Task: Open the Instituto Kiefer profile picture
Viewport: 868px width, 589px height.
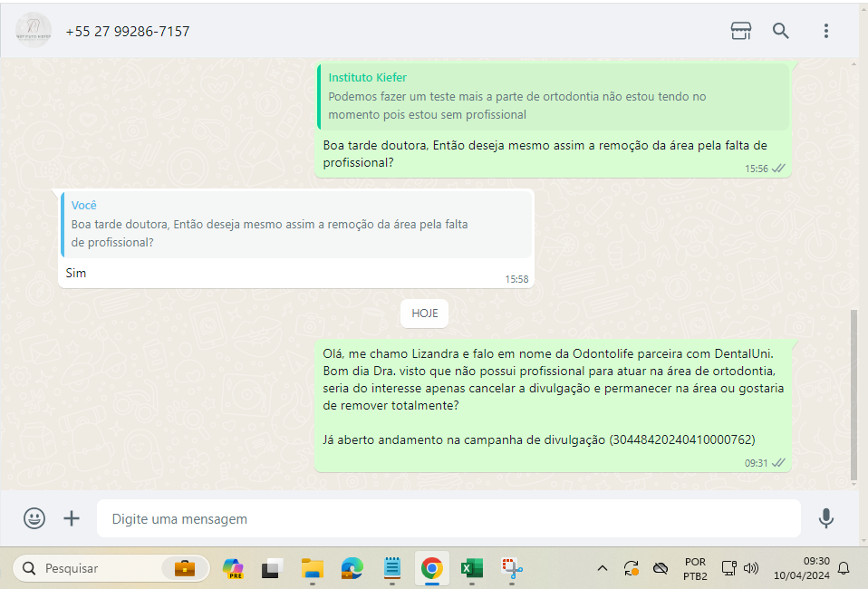Action: click(34, 31)
